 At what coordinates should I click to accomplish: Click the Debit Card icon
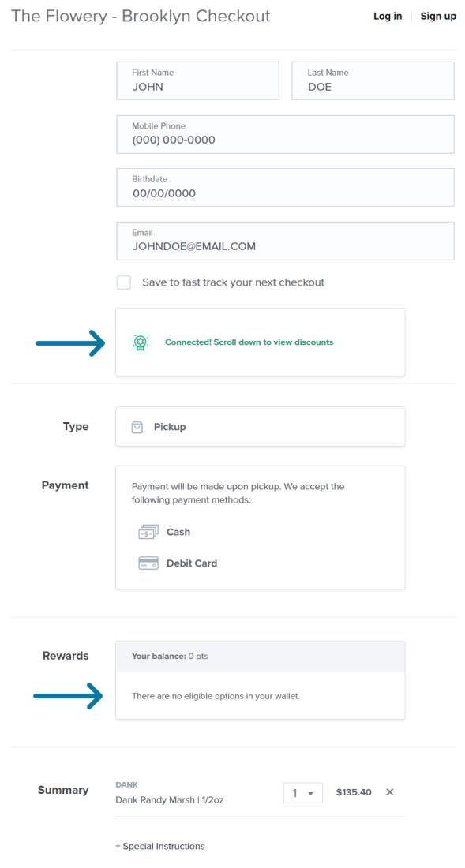pyautogui.click(x=148, y=563)
